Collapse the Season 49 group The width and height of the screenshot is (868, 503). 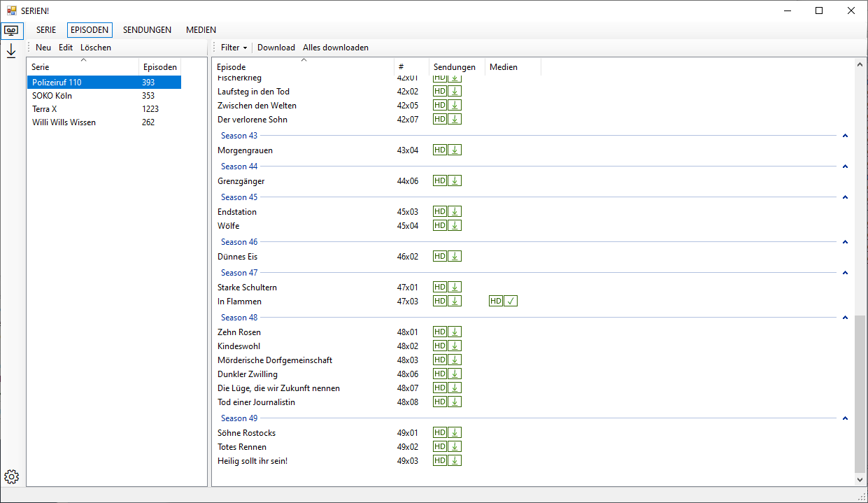point(845,418)
